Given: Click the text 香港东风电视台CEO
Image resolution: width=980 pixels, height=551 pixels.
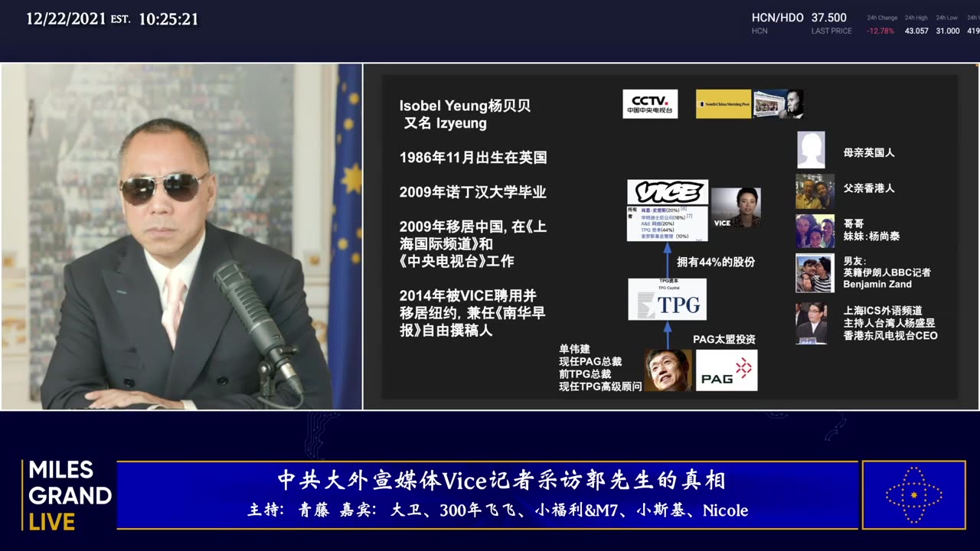Looking at the screenshot, I should pos(890,336).
